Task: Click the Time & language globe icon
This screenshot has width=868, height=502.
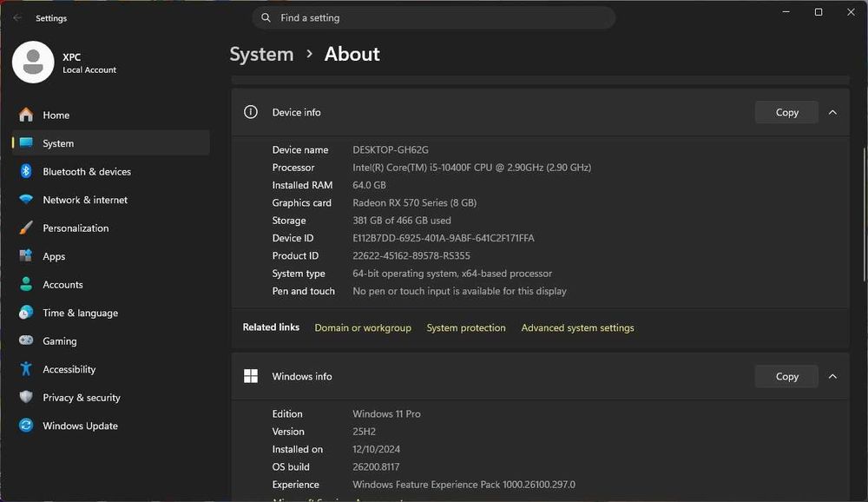Action: (26, 313)
